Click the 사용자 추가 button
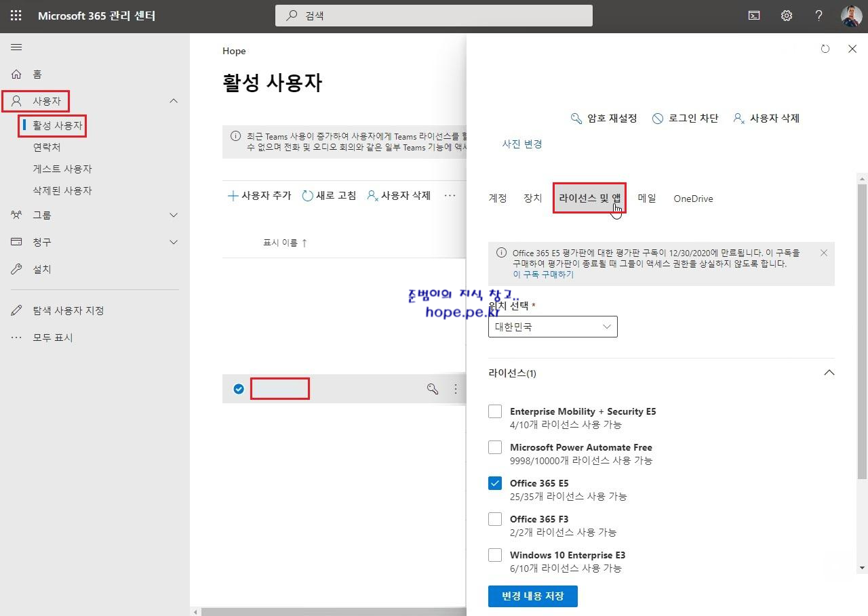868x616 pixels. click(x=259, y=195)
